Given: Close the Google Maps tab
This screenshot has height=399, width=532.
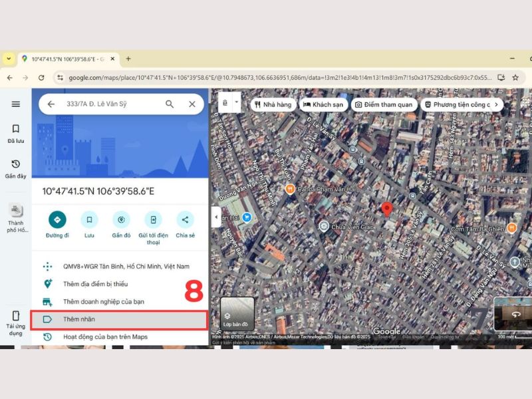Looking at the screenshot, I should 112,59.
